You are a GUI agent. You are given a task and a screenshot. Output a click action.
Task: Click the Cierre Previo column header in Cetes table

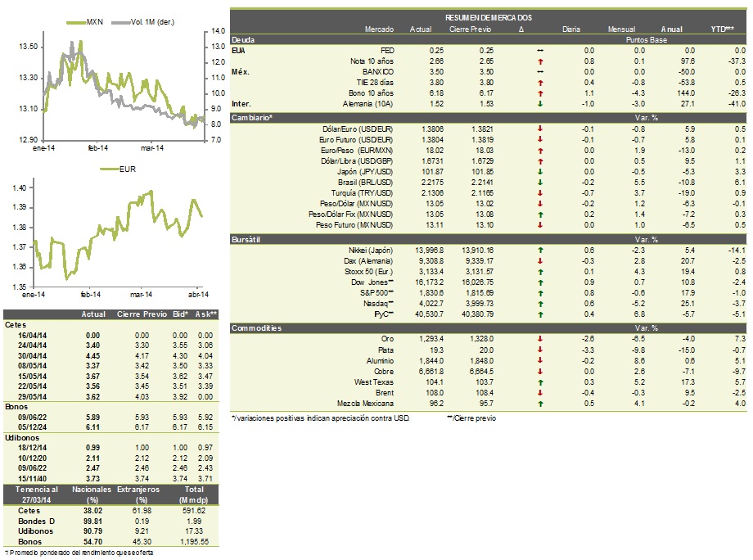click(142, 314)
